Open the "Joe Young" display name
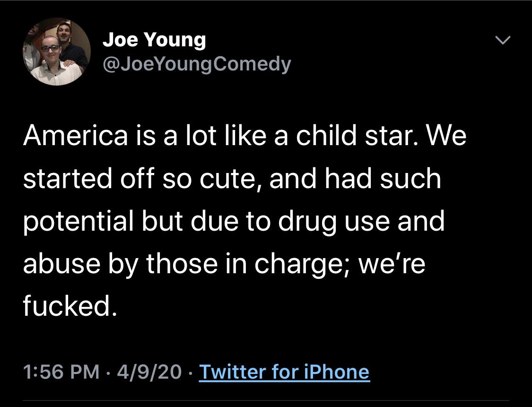 [x=154, y=40]
